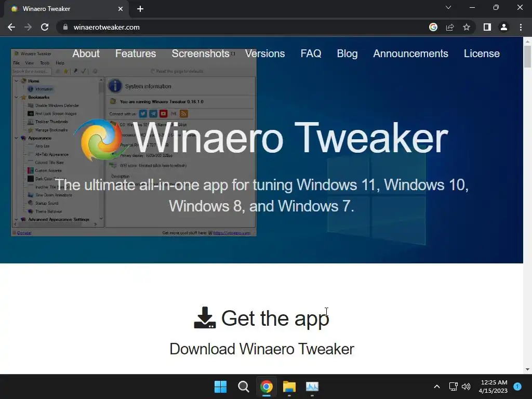This screenshot has height=399, width=532.
Task: Open the Windows Start menu
Action: click(x=220, y=387)
